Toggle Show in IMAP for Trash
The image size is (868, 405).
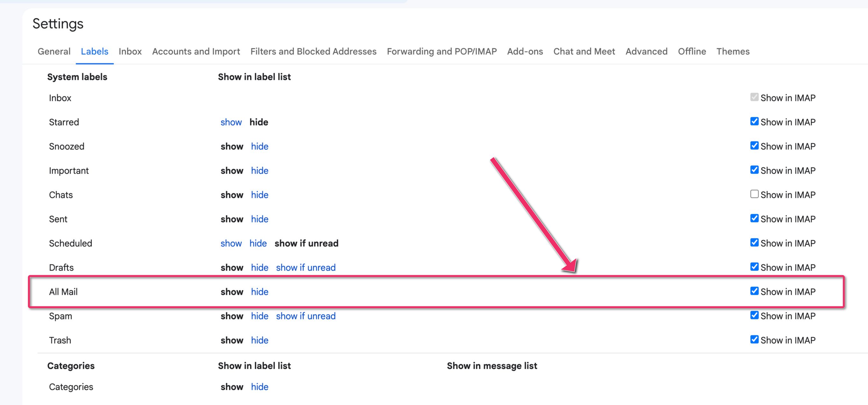click(754, 340)
